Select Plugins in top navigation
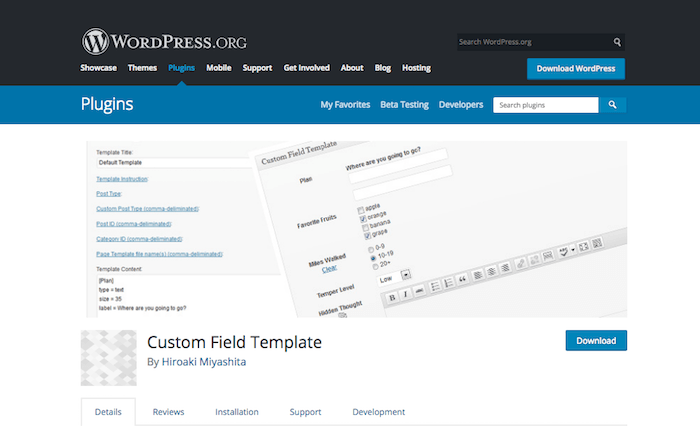This screenshot has width=700, height=439. [x=181, y=68]
